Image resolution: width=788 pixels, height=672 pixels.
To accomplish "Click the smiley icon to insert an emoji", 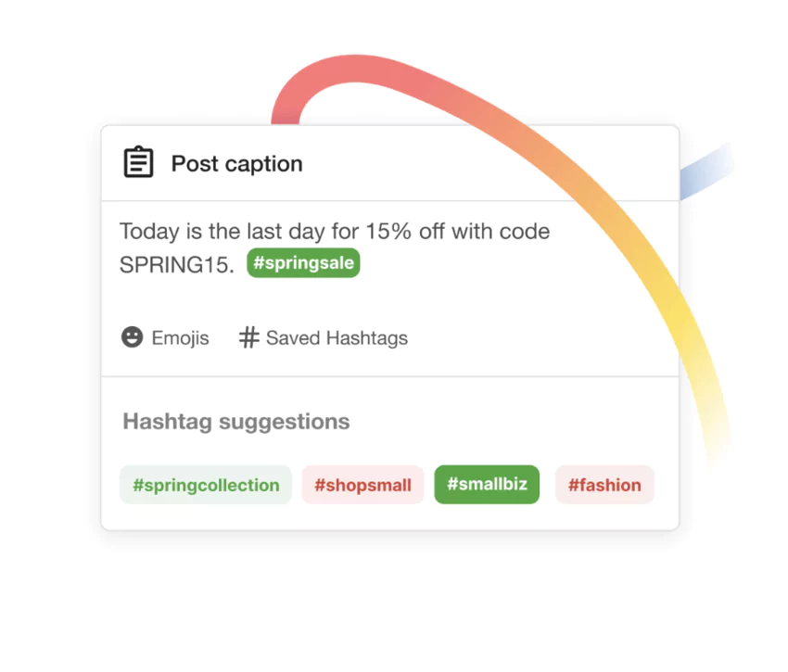I will (x=133, y=337).
